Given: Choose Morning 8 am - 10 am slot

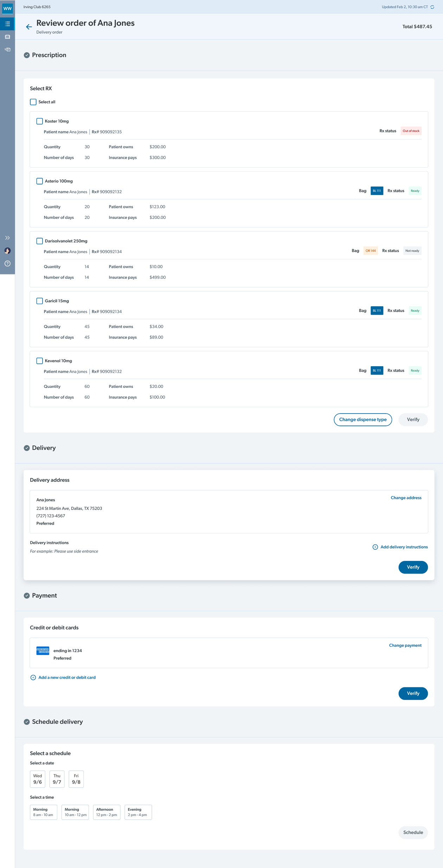Looking at the screenshot, I should point(44,812).
